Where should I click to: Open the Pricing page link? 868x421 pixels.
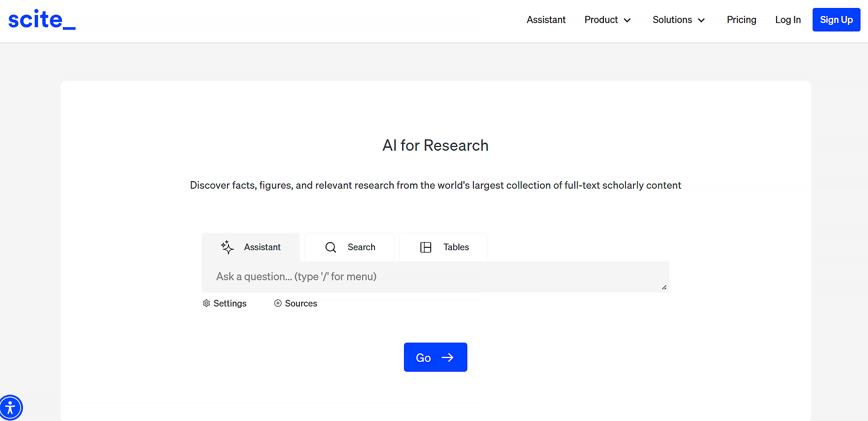[x=741, y=20]
